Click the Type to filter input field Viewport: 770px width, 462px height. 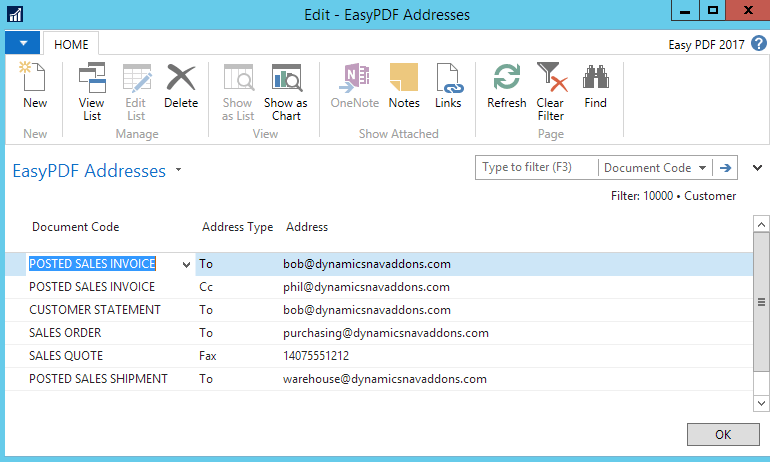[537, 168]
